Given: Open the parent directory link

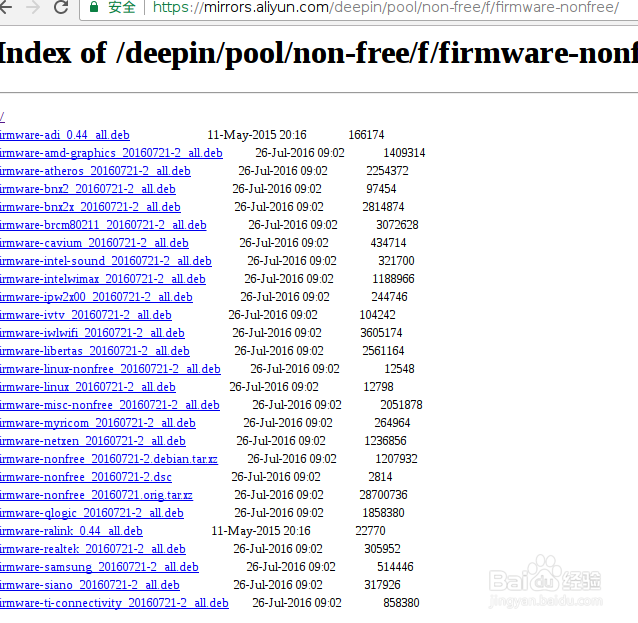Looking at the screenshot, I should [x=2, y=117].
